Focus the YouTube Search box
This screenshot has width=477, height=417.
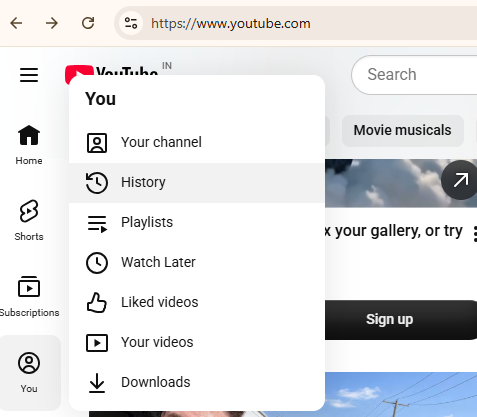tap(414, 75)
